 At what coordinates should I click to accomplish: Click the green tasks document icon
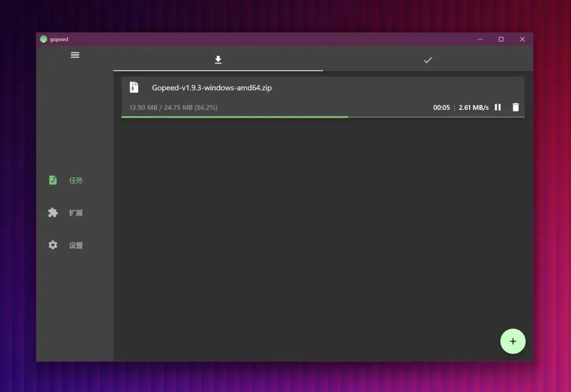[53, 180]
